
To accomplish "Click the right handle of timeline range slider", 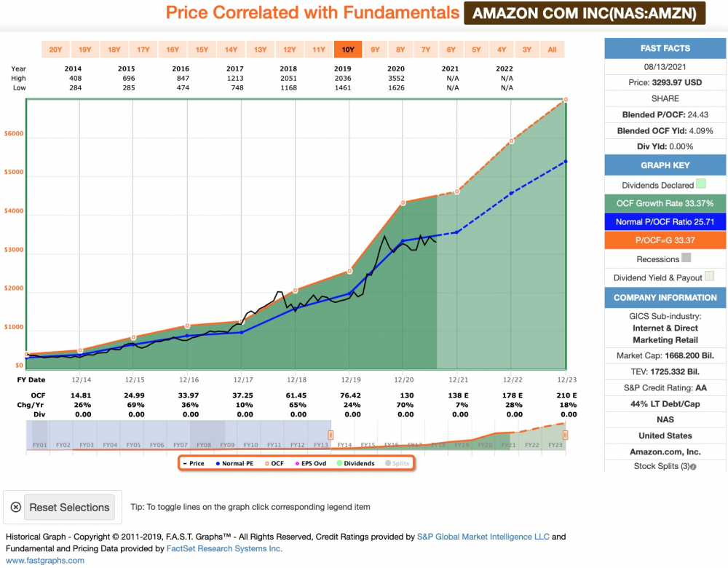I will click(565, 435).
